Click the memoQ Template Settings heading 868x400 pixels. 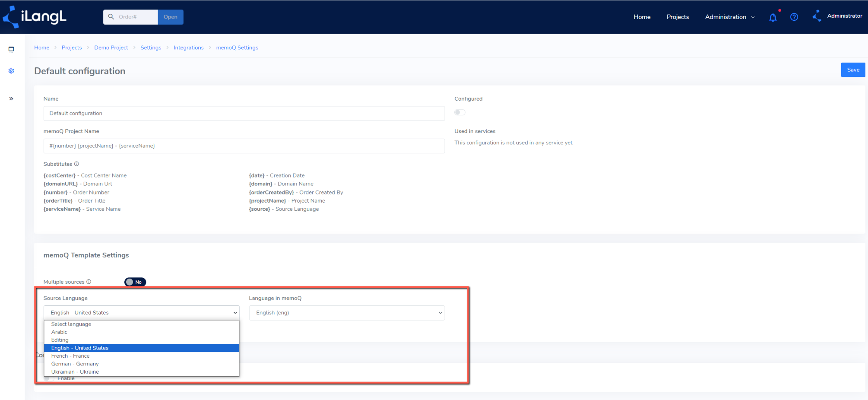point(86,255)
